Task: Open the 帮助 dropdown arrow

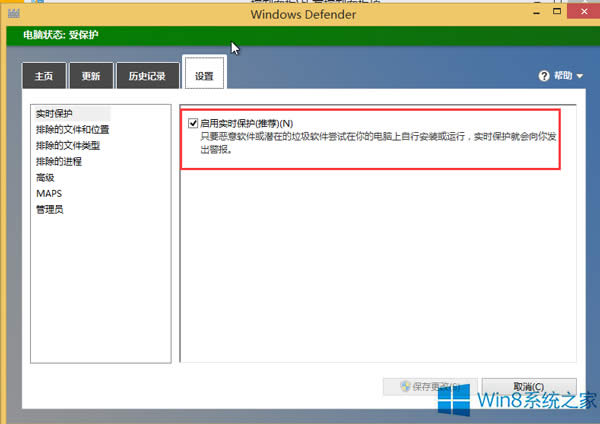Action: pyautogui.click(x=580, y=76)
